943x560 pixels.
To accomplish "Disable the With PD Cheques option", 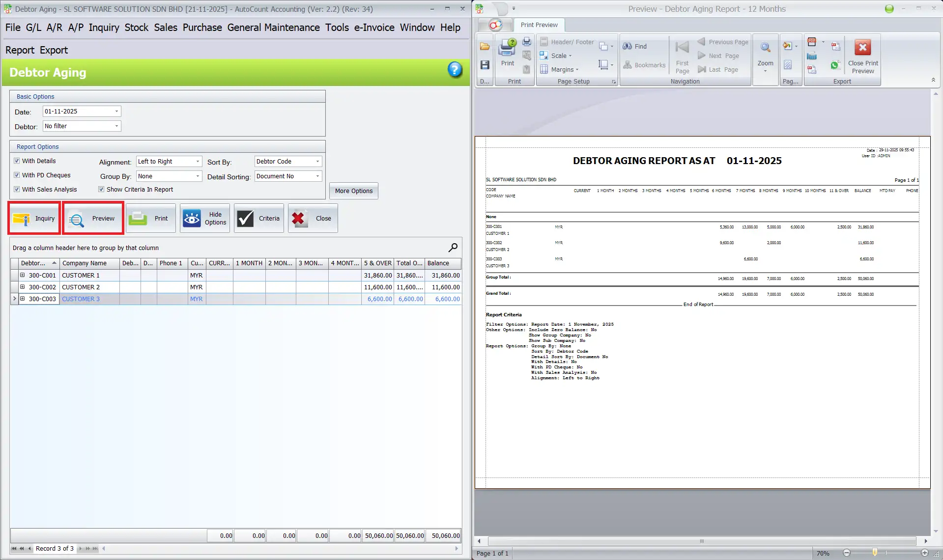I will [17, 175].
